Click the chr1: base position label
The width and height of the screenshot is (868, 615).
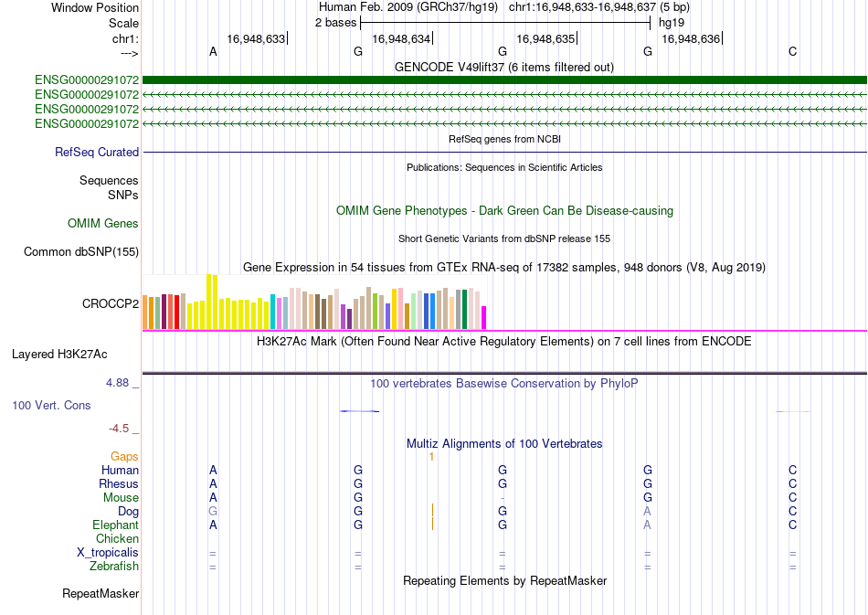pos(126,38)
